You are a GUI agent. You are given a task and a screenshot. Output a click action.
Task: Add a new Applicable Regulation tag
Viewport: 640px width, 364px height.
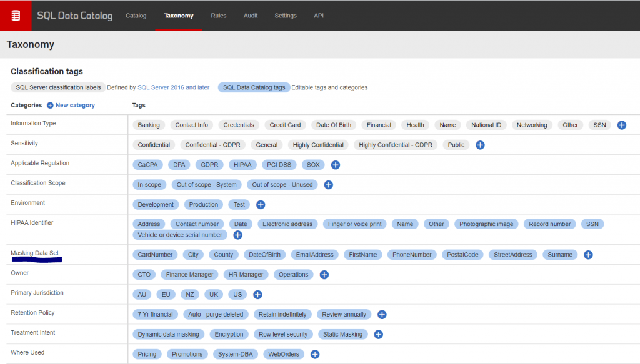[x=335, y=164]
